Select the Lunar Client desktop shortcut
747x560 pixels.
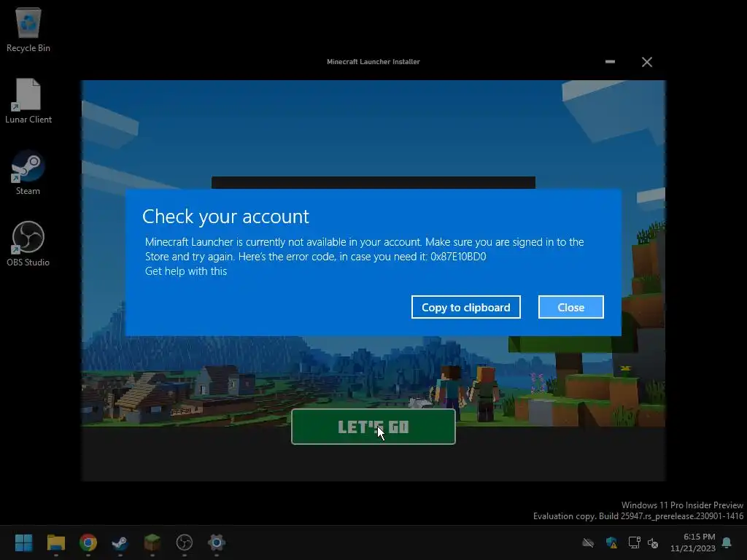(28, 101)
